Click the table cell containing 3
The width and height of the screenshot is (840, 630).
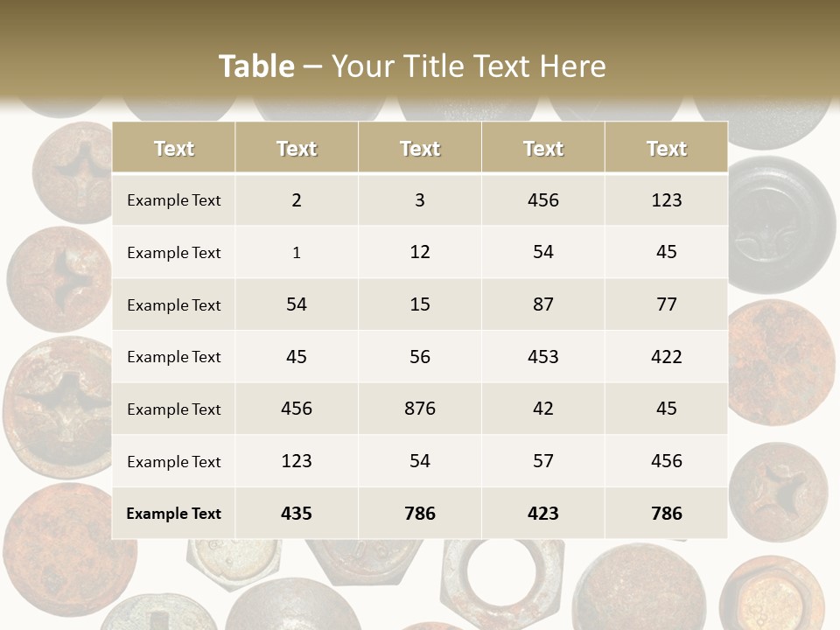[420, 199]
